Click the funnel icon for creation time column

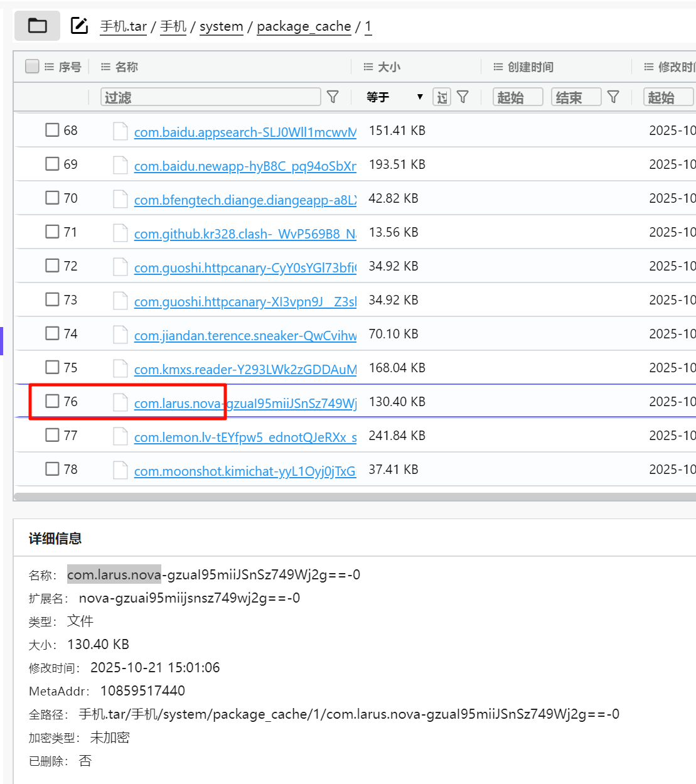613,97
